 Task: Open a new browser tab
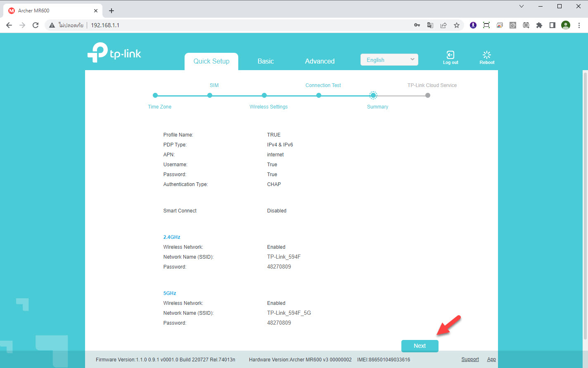pos(111,11)
